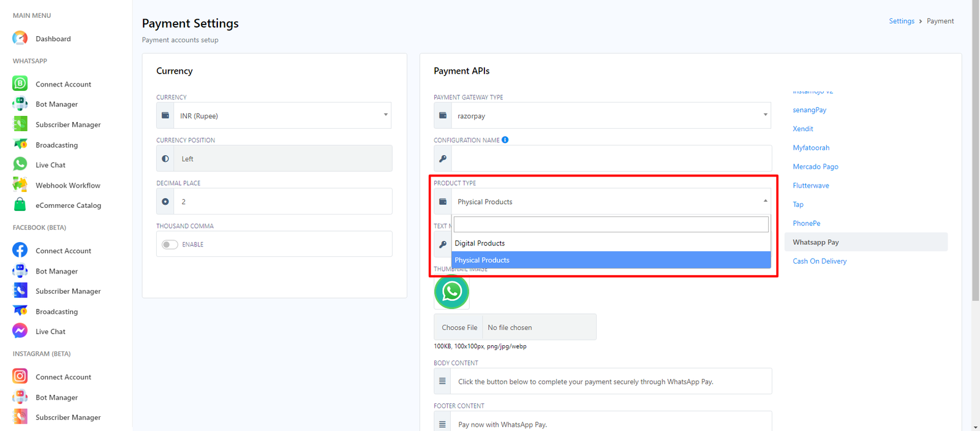Screen dimensions: 980x431
Task: Click the Webhook Workflow puzzle icon
Action: pyautogui.click(x=20, y=185)
